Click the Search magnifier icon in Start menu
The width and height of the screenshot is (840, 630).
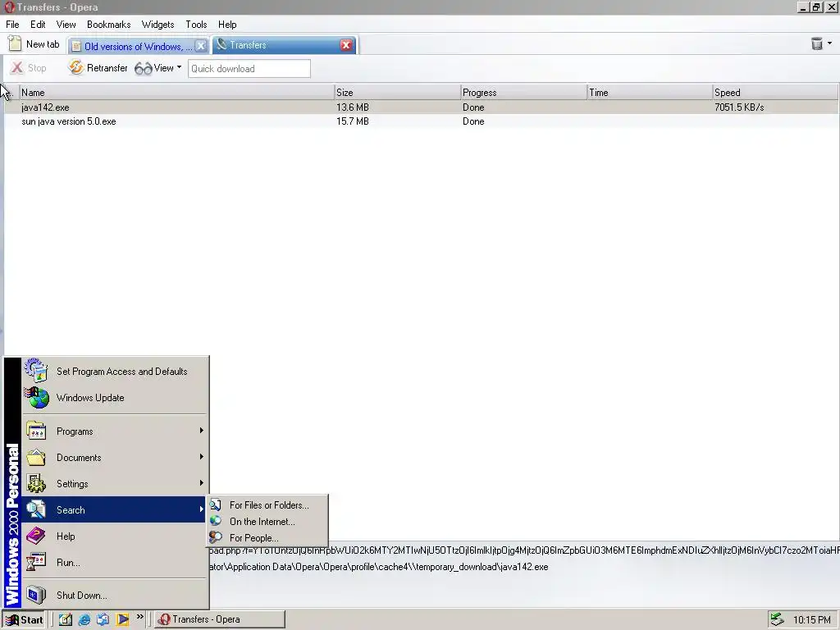click(x=36, y=509)
